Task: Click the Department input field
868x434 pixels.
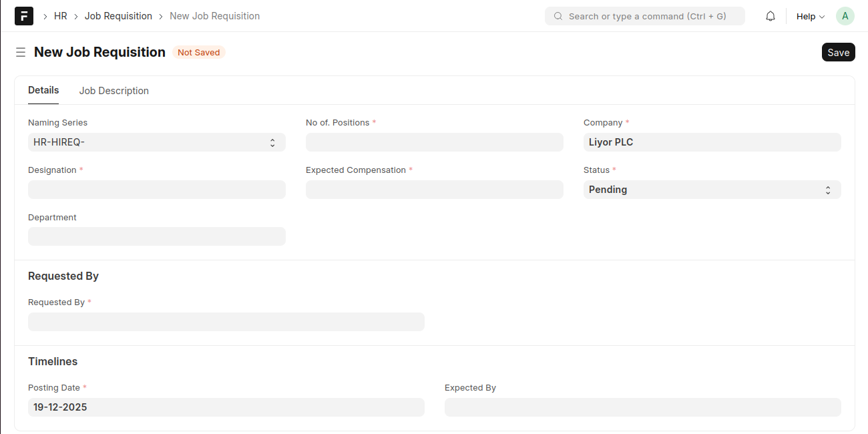Action: [156, 236]
